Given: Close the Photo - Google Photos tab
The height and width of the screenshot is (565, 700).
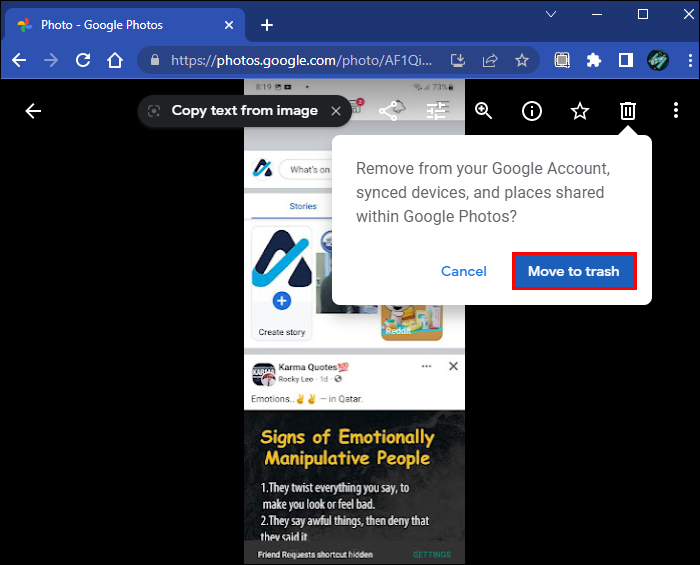Looking at the screenshot, I should 229,25.
